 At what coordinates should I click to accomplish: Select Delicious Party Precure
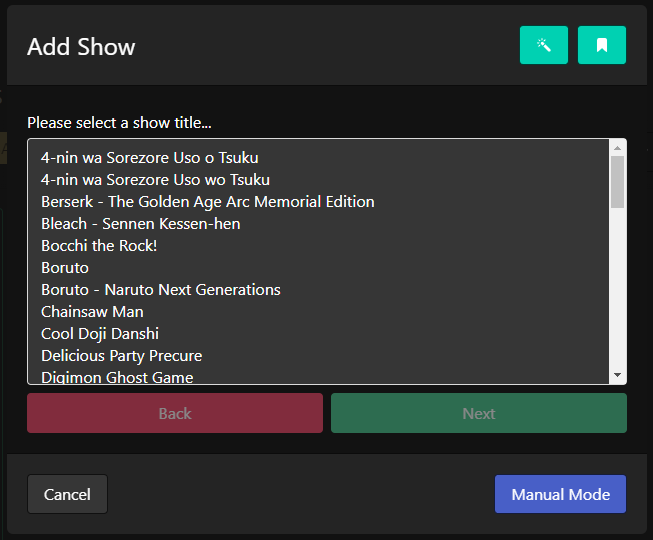[x=318, y=356]
